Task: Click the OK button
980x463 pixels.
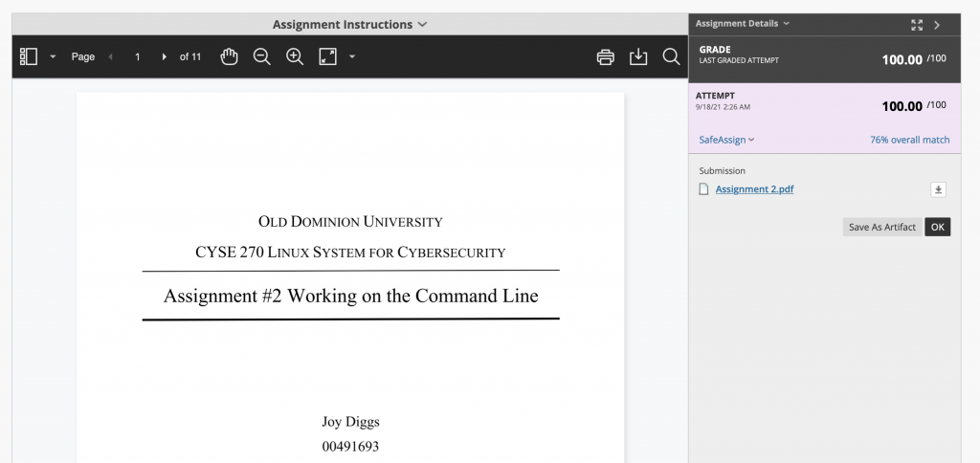Action: (x=938, y=227)
